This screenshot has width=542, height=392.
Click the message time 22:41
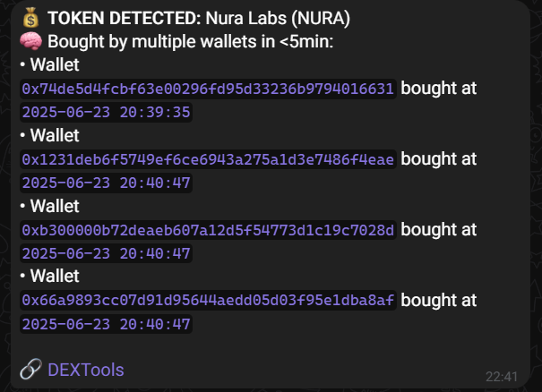click(x=501, y=377)
